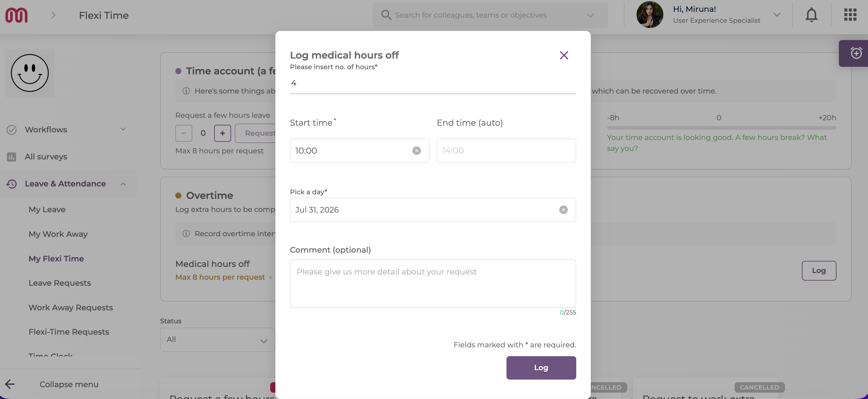Click the Comment text area

tap(433, 283)
